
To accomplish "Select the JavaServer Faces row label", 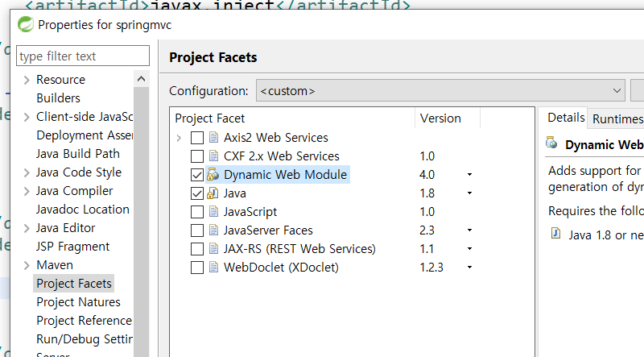I will (x=268, y=230).
